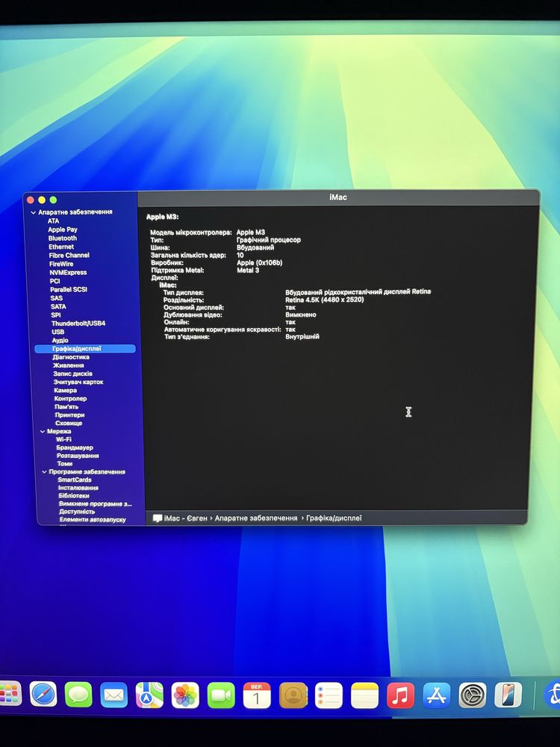Image resolution: width=560 pixels, height=747 pixels.
Task: Select FireWire in the sidebar
Action: click(x=61, y=264)
